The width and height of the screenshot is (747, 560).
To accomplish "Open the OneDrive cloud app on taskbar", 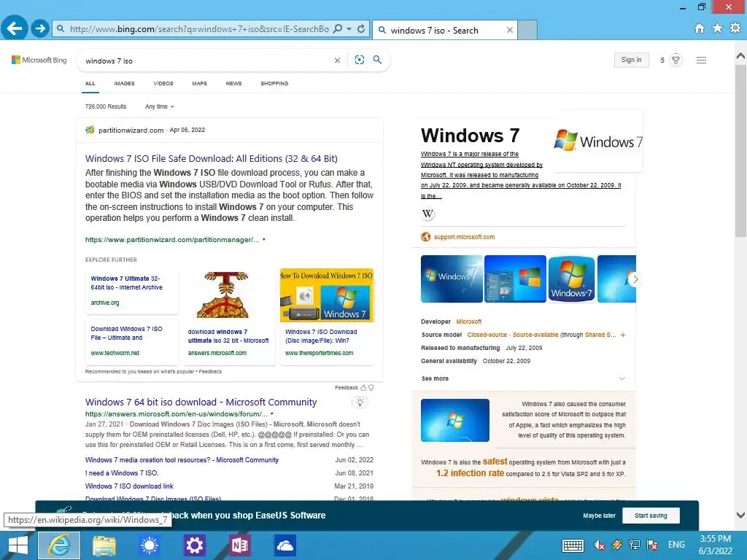I will 285,545.
